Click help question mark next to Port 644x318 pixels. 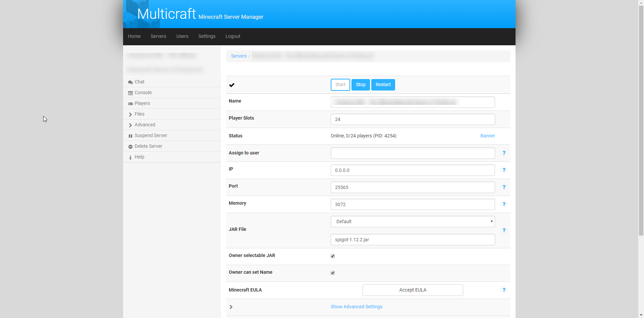click(504, 187)
